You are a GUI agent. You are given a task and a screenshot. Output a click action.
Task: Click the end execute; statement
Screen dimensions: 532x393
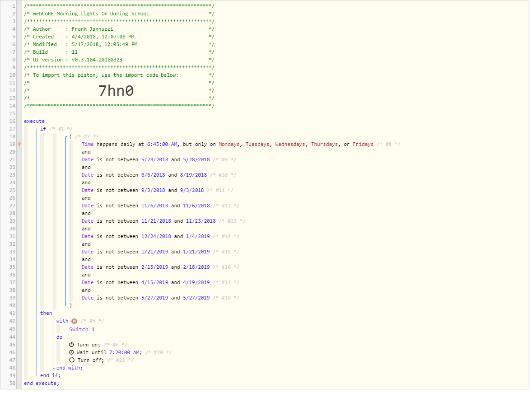42,384
